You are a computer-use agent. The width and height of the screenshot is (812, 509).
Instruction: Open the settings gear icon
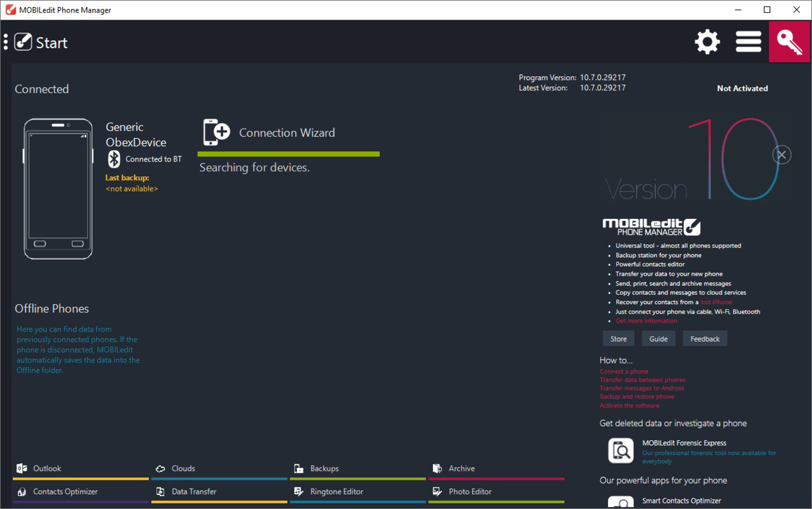click(x=707, y=42)
